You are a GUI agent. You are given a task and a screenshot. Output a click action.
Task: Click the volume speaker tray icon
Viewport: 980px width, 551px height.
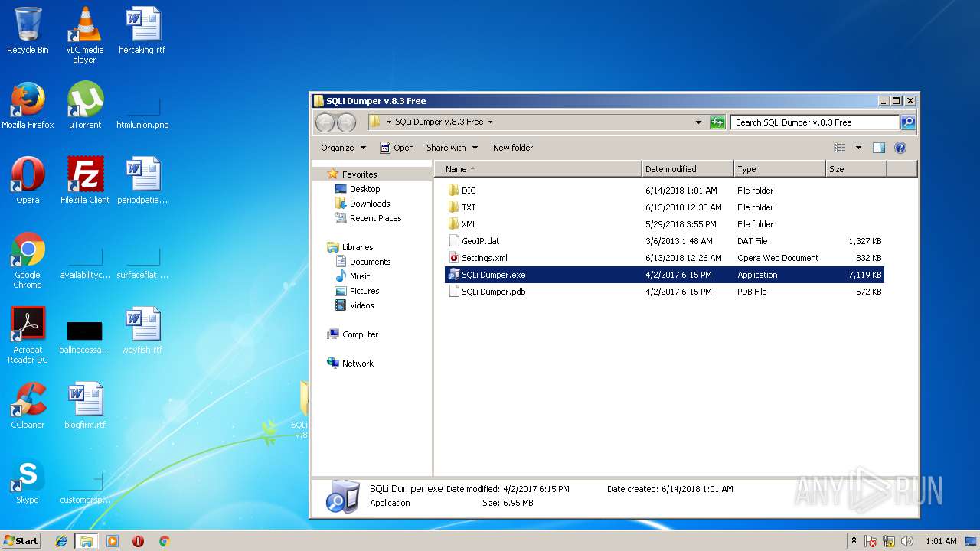(908, 541)
